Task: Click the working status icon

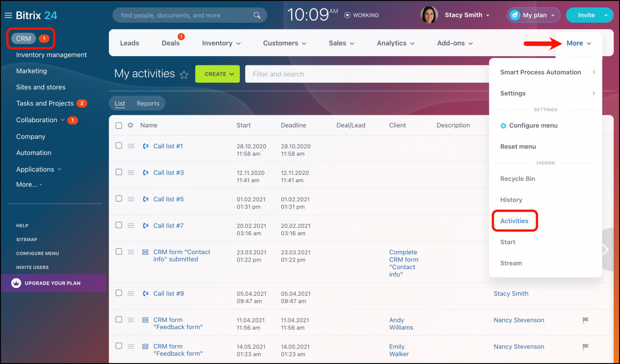Action: pyautogui.click(x=347, y=15)
